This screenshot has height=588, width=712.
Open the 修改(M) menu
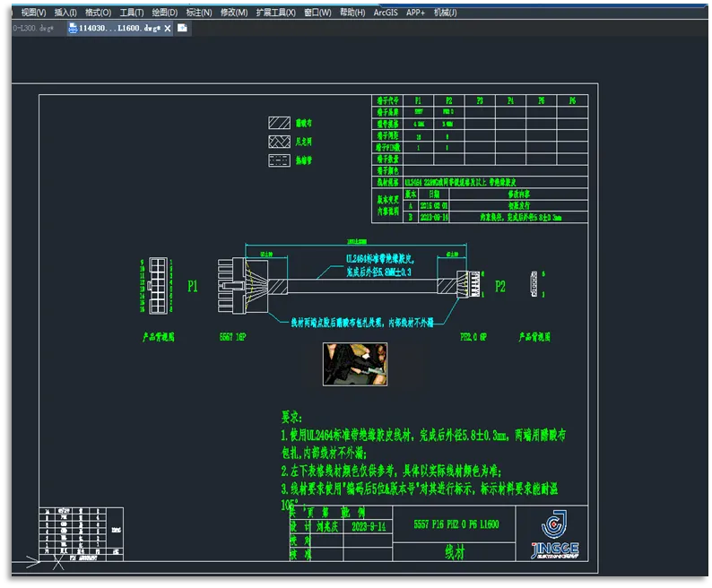tap(233, 13)
